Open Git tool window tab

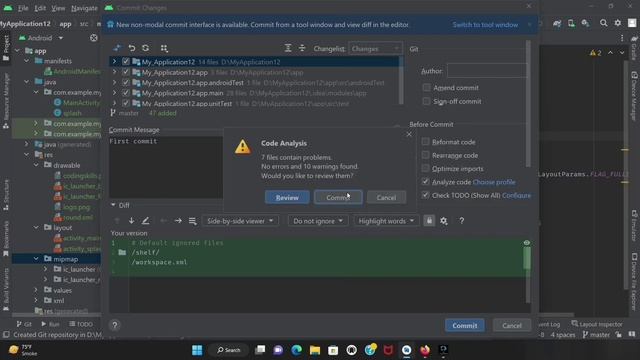(24, 324)
